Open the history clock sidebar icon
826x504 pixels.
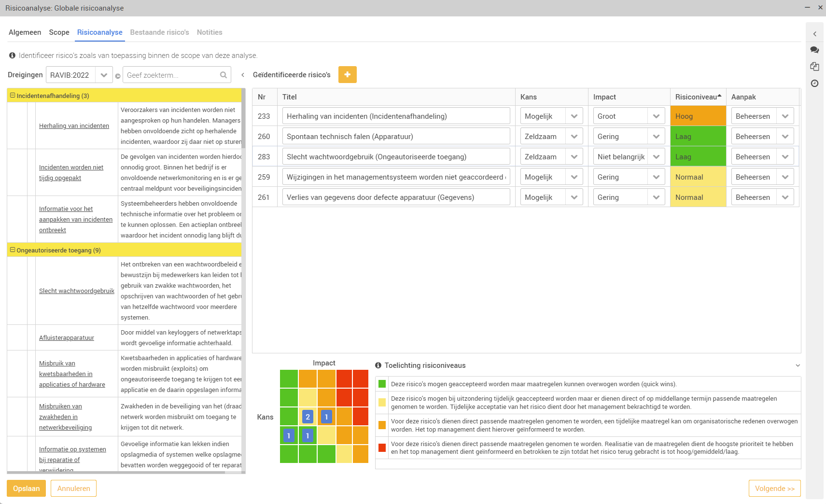tap(814, 84)
